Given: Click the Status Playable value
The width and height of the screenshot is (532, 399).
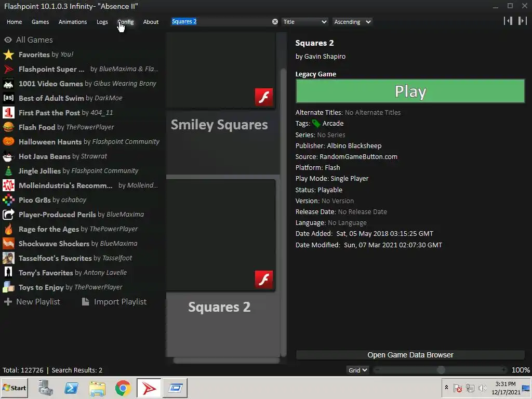Looking at the screenshot, I should (x=330, y=190).
